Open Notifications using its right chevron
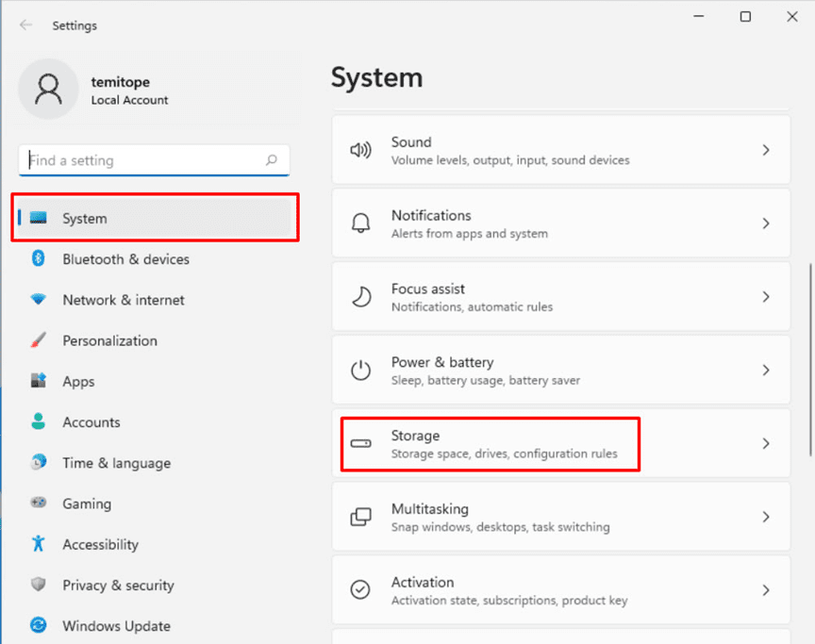The image size is (815, 644). tap(766, 223)
